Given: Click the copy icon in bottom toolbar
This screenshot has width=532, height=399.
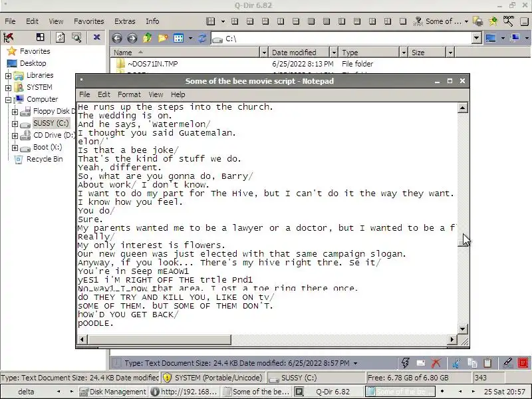Looking at the screenshot, I should click(472, 362).
